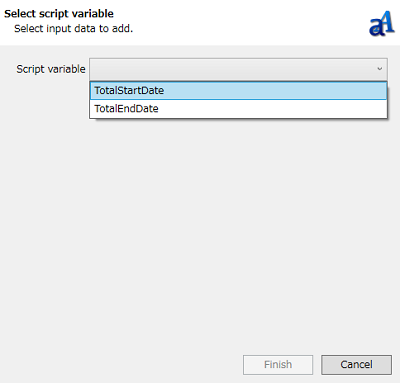Select TotalStartDate from the dropdown list
The image size is (400, 383).
coord(238,91)
